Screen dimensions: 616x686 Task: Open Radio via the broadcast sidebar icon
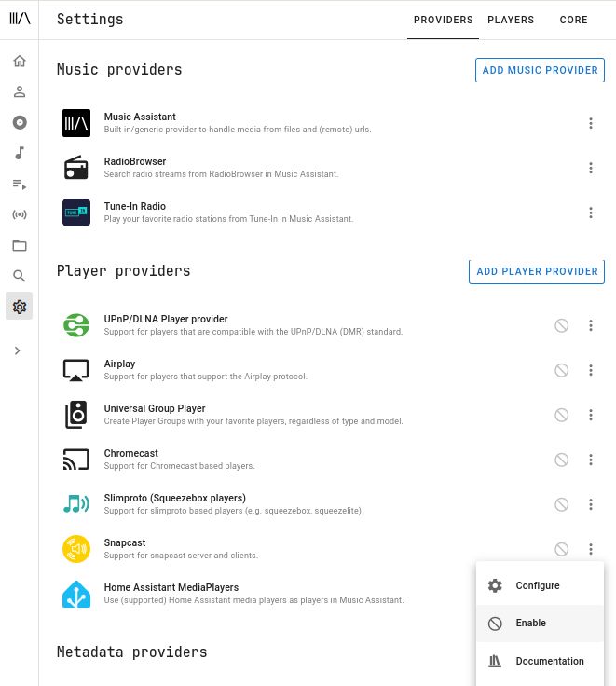(20, 214)
